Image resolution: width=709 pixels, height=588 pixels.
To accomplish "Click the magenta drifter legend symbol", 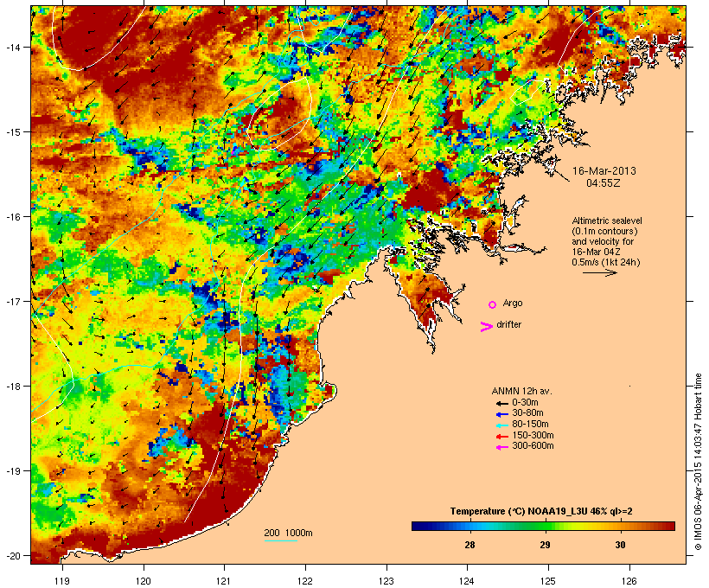I will click(486, 327).
